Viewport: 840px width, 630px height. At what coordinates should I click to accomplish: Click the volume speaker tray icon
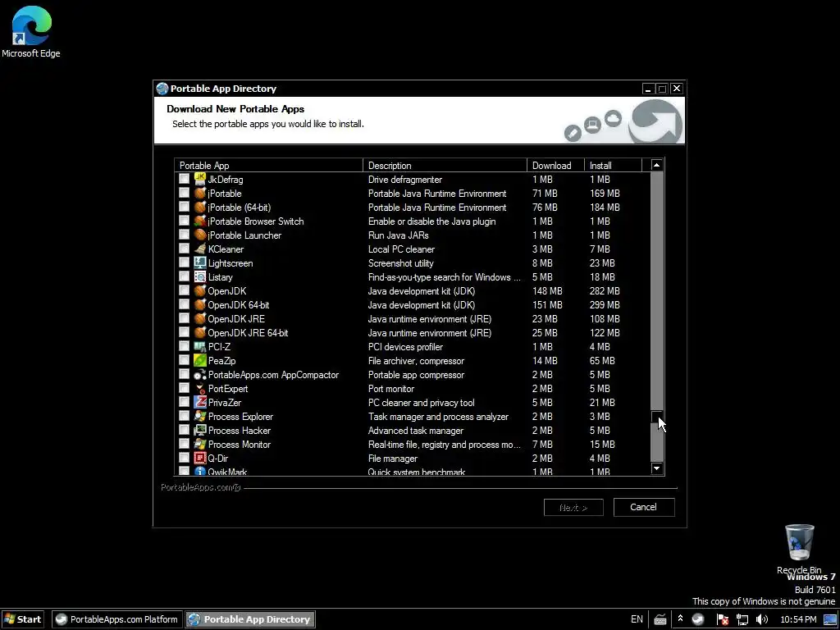[x=762, y=619]
